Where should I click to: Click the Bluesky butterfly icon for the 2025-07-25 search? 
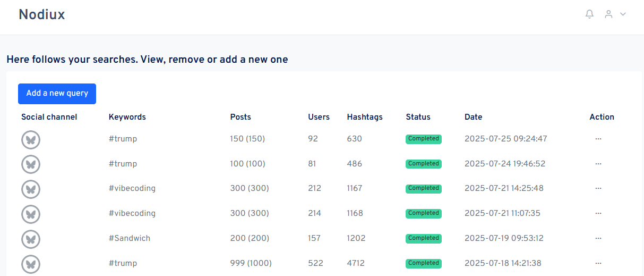pyautogui.click(x=31, y=139)
